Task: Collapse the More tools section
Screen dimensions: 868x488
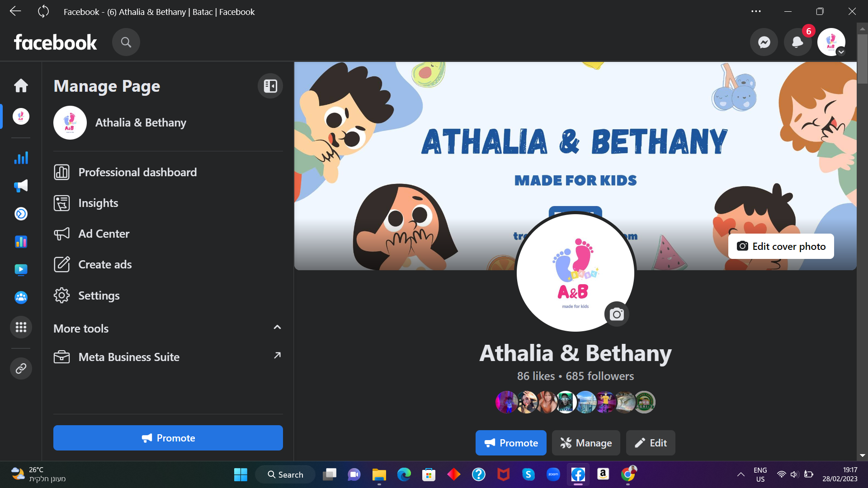Action: 277,328
